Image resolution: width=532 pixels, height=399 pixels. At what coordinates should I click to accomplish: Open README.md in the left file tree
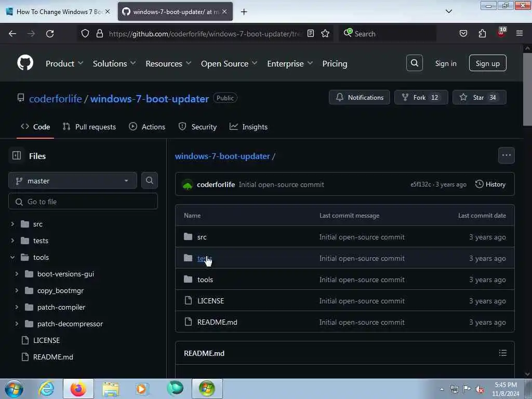click(x=53, y=357)
